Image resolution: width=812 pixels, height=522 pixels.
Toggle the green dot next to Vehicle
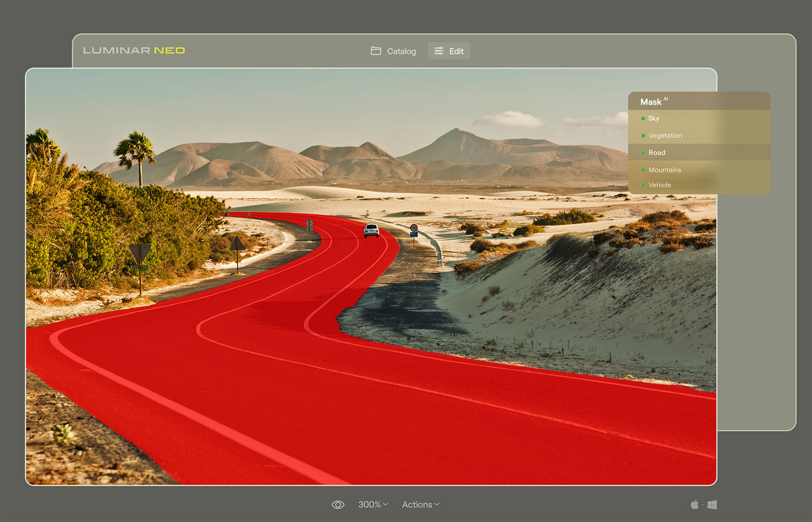tap(643, 185)
